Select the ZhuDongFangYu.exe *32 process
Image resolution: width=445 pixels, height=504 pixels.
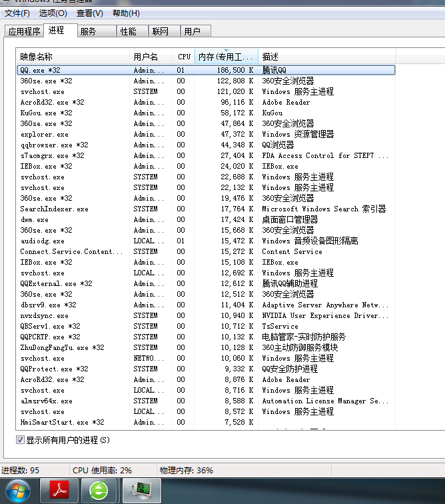pyautogui.click(x=206, y=347)
